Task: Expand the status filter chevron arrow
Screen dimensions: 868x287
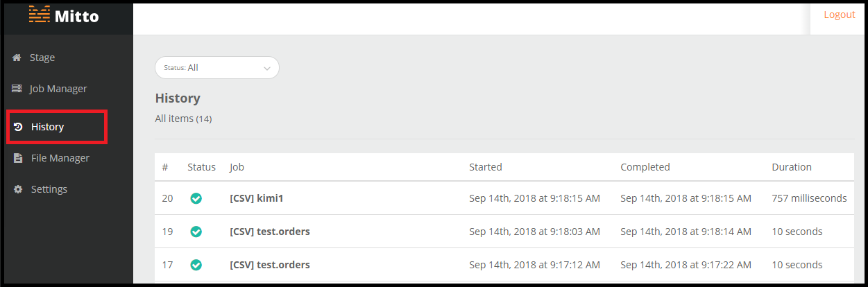Action: [267, 68]
